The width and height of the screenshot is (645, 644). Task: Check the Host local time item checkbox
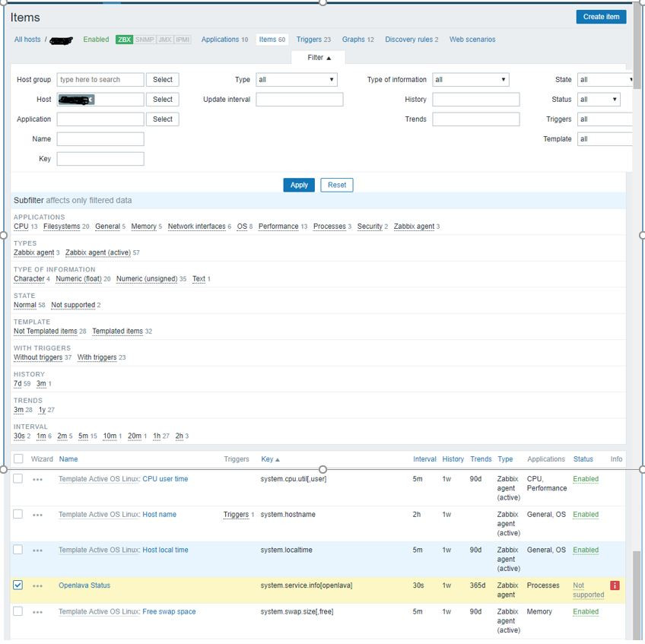[17, 550]
